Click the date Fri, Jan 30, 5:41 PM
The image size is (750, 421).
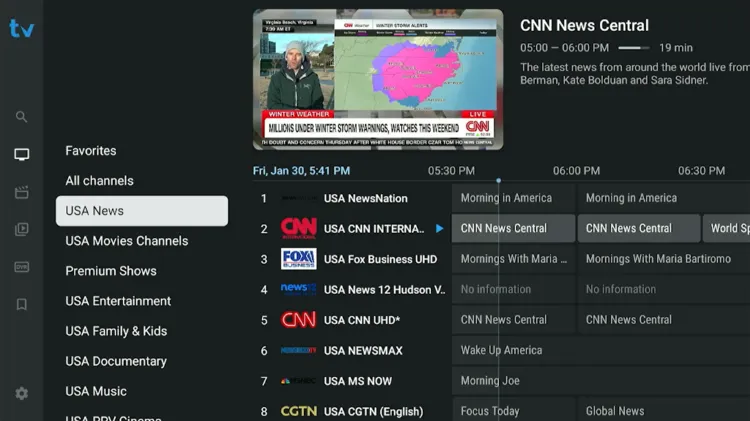click(x=301, y=171)
